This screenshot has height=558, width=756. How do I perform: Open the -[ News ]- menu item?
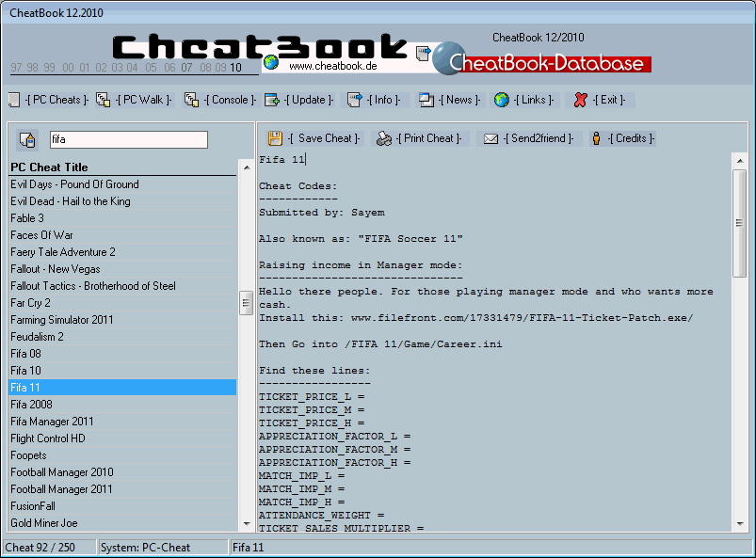pos(459,100)
